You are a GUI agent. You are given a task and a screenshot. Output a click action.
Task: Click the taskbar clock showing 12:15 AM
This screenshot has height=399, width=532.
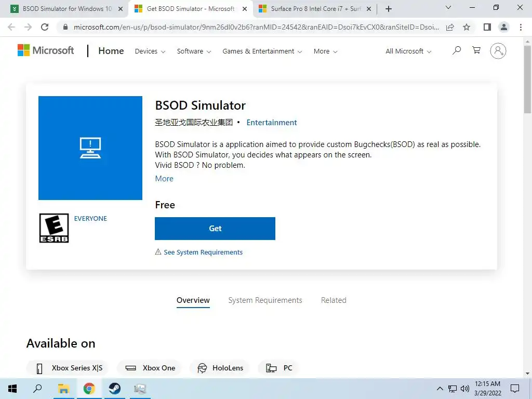pos(487,389)
